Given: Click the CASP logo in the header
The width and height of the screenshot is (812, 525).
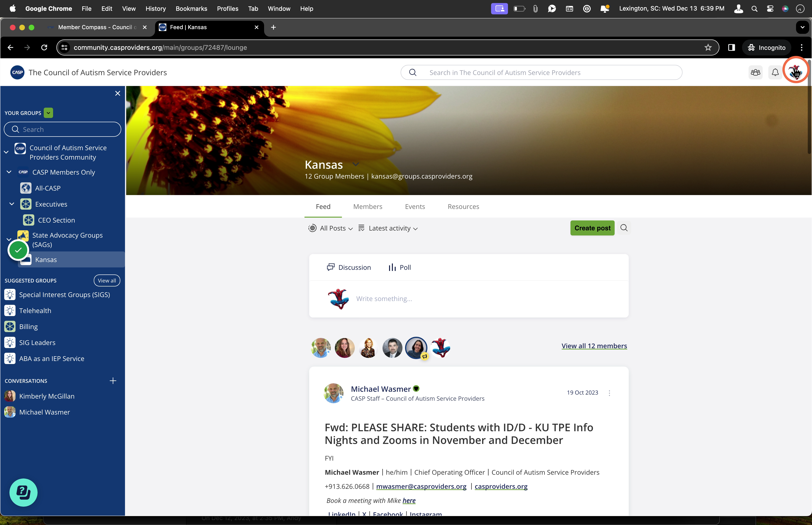Looking at the screenshot, I should pyautogui.click(x=17, y=72).
